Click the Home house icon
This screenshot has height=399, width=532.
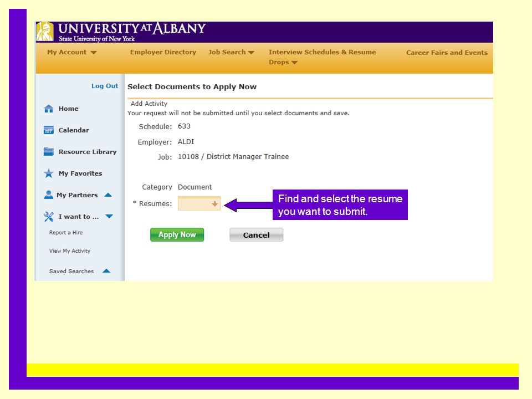(x=49, y=109)
